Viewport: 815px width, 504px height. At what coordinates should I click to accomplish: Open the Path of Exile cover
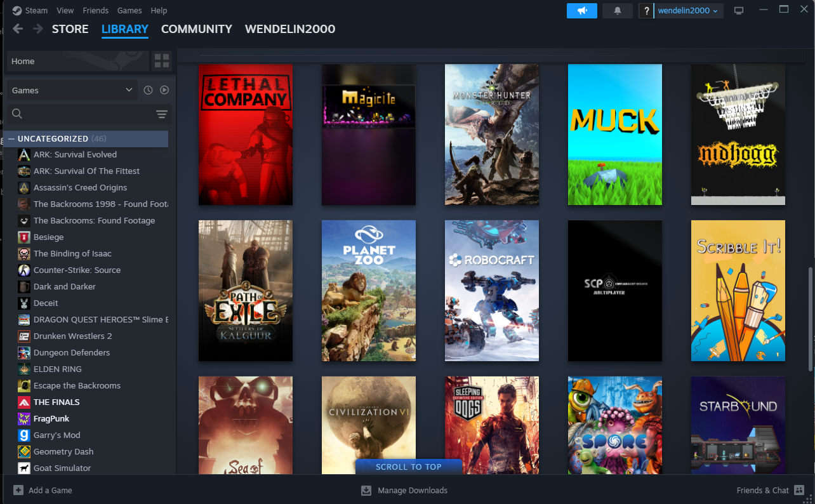pos(246,291)
